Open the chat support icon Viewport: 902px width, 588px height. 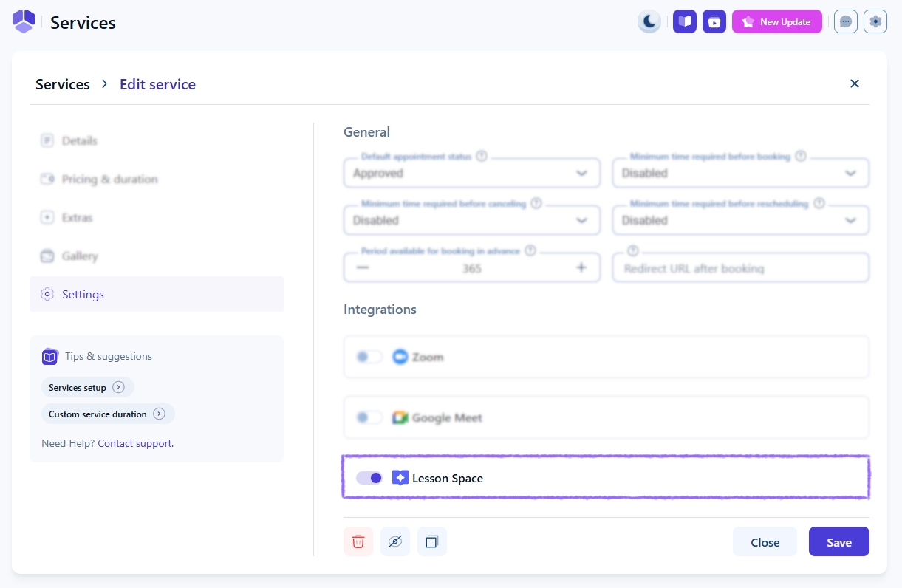846,21
